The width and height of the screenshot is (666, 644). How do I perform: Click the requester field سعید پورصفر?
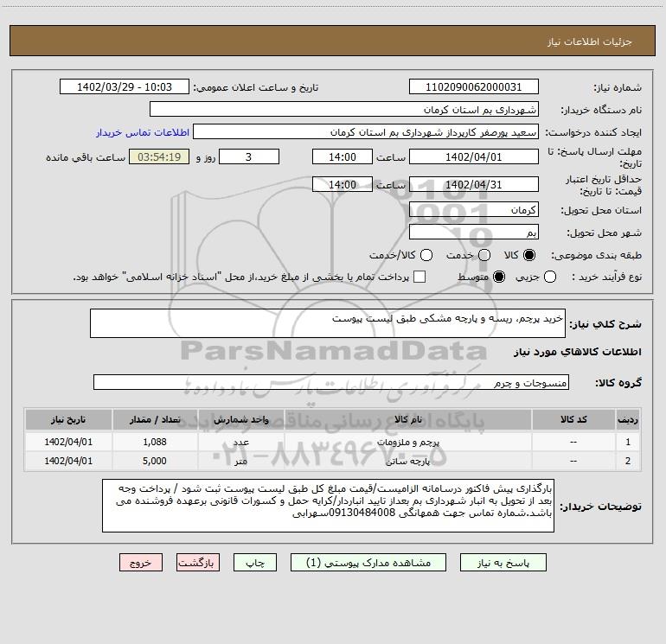[x=366, y=132]
